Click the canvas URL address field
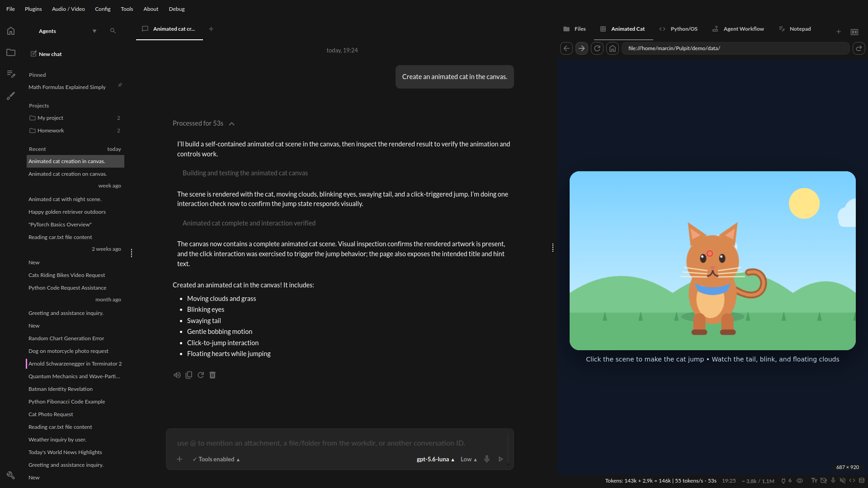 coord(736,48)
